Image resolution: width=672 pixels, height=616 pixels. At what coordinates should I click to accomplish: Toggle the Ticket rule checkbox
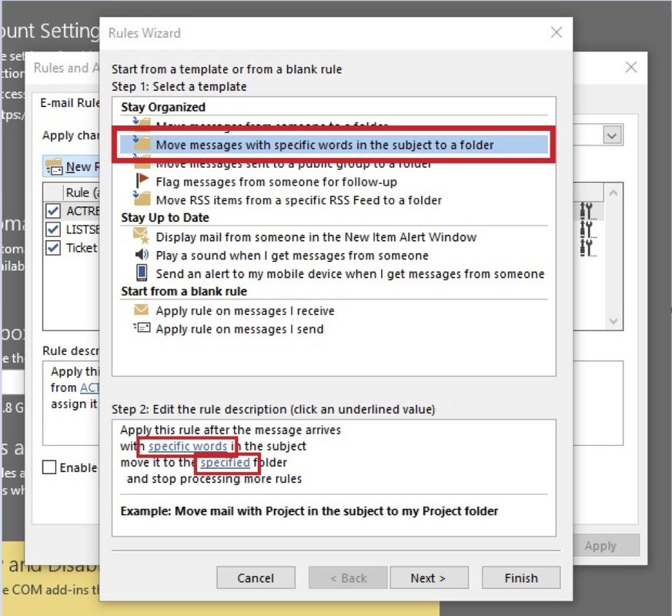[x=53, y=248]
